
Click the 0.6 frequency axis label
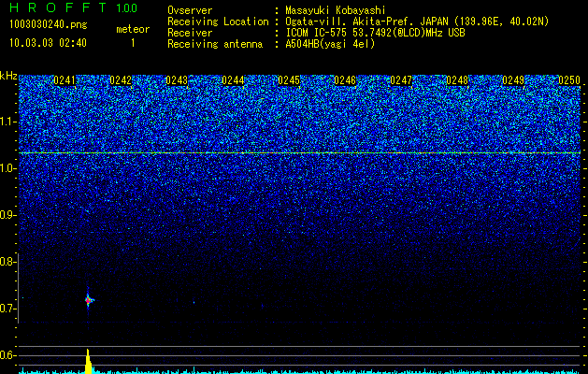(x=7, y=355)
